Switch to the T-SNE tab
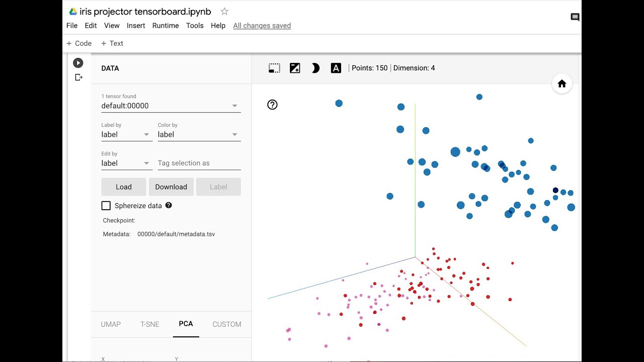Image resolution: width=644 pixels, height=362 pixels. pyautogui.click(x=150, y=324)
